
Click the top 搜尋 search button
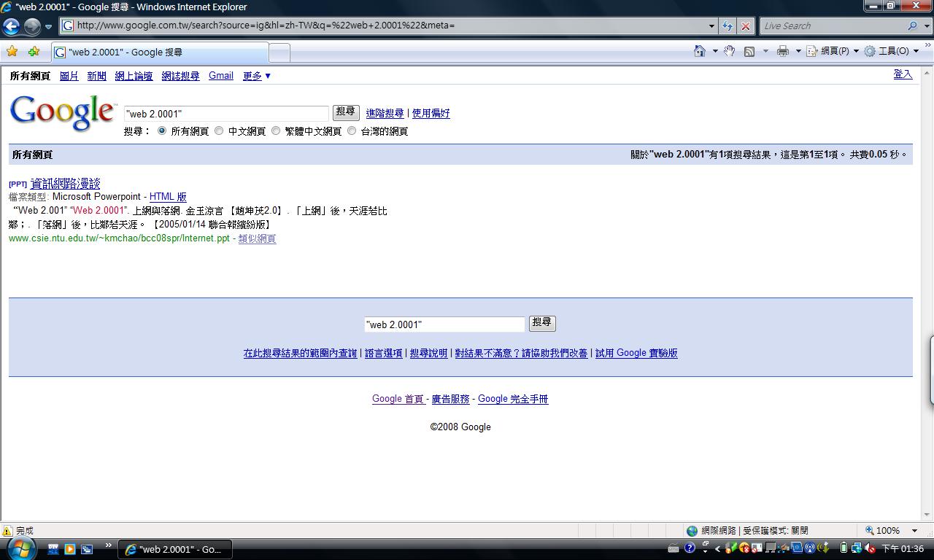click(346, 112)
